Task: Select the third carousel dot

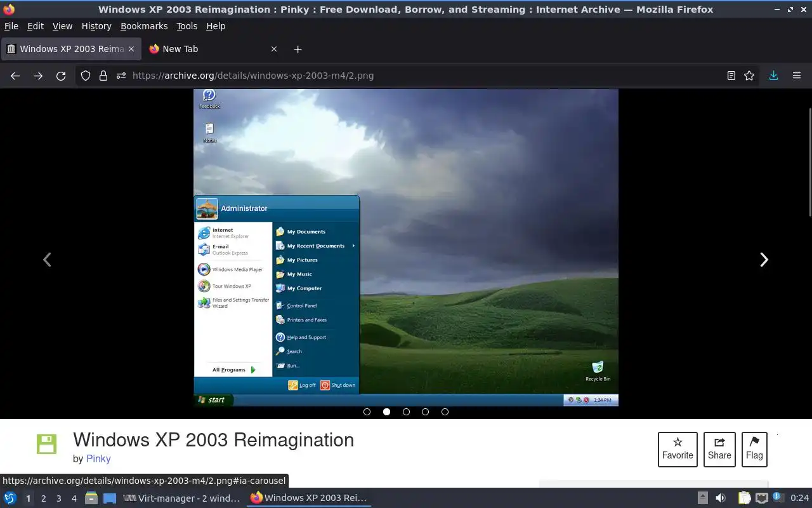Action: click(406, 411)
